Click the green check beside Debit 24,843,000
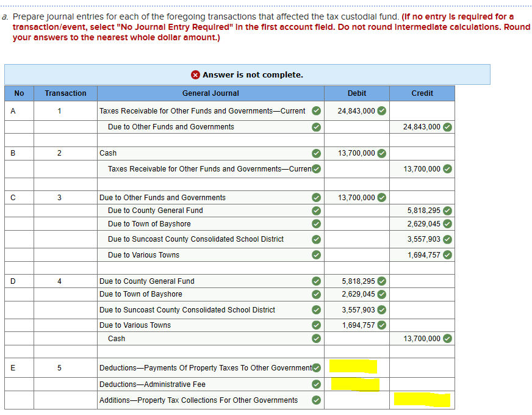 tap(382, 111)
